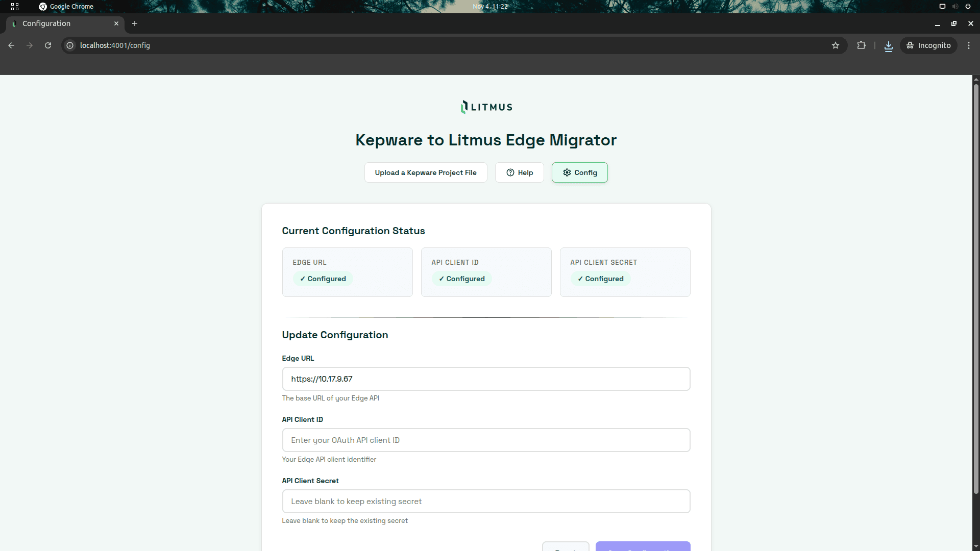Viewport: 980px width, 551px height.
Task: Open the Chrome three-dot menu
Action: coord(969,45)
